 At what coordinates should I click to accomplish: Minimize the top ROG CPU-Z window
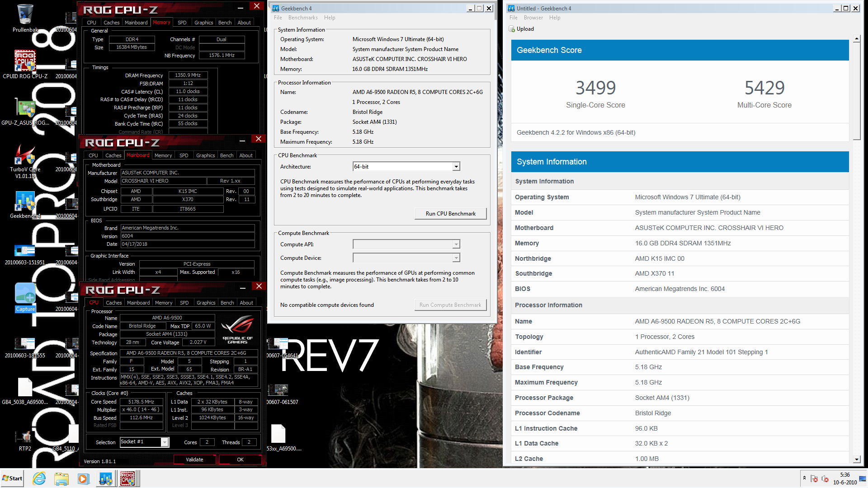[x=241, y=7]
